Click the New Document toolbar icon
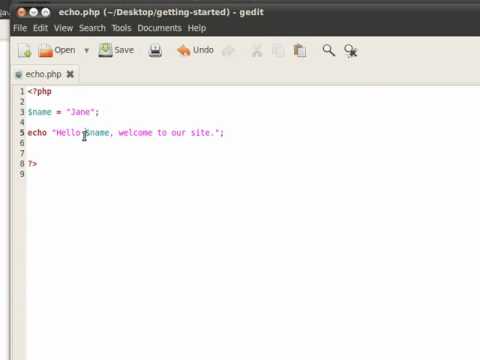This screenshot has height=360, width=480. pos(25,51)
